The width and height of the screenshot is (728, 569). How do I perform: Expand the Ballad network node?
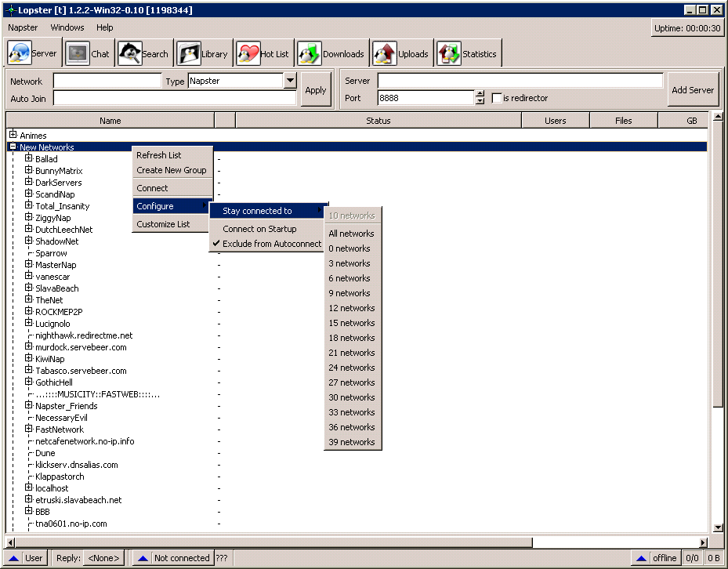(29, 158)
